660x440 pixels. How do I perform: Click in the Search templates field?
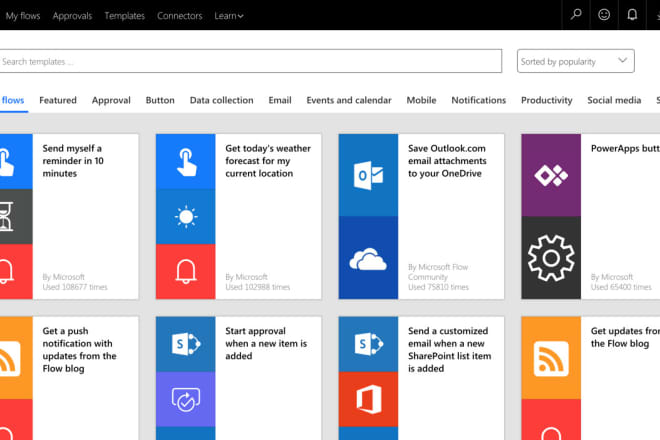(250, 61)
